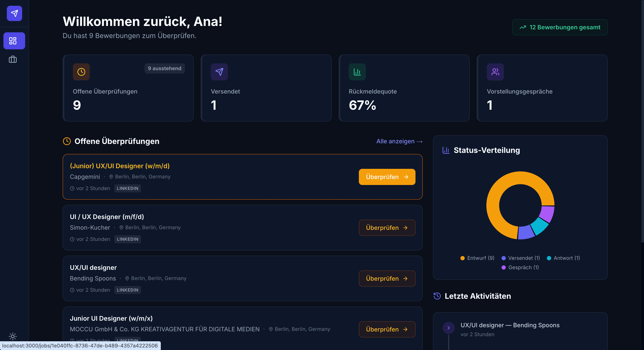
Task: Open the Alle anzeigen link
Action: 399,141
